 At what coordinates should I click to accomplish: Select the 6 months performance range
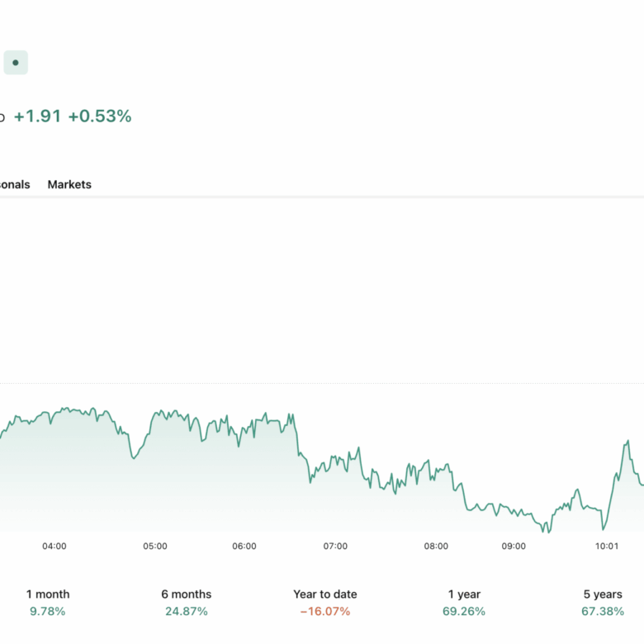click(x=187, y=602)
